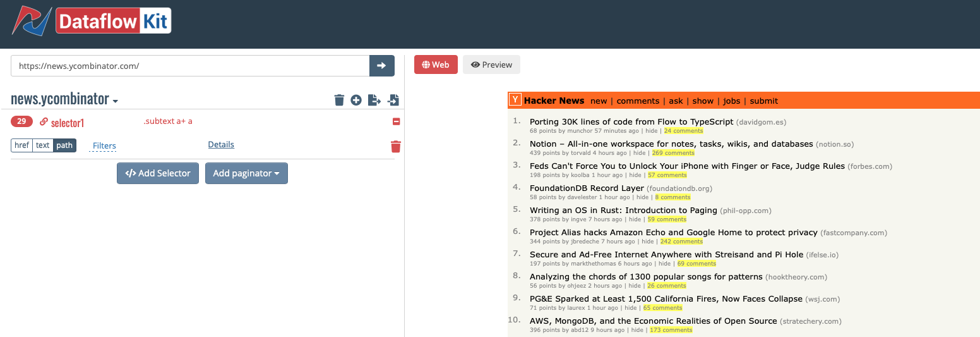Click the Add Selector button

click(x=158, y=173)
